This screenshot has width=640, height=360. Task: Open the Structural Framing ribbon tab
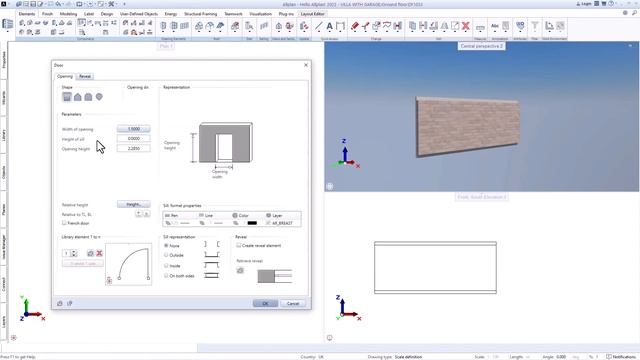point(200,14)
